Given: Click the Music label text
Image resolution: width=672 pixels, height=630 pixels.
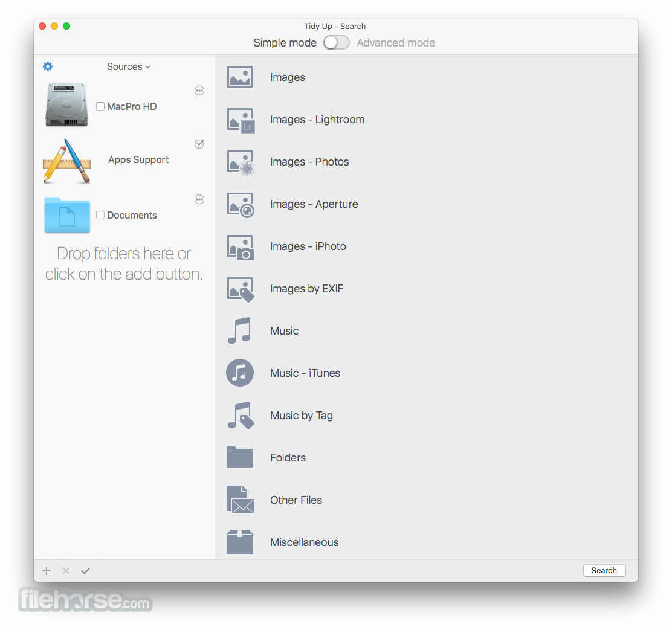Looking at the screenshot, I should point(284,331).
